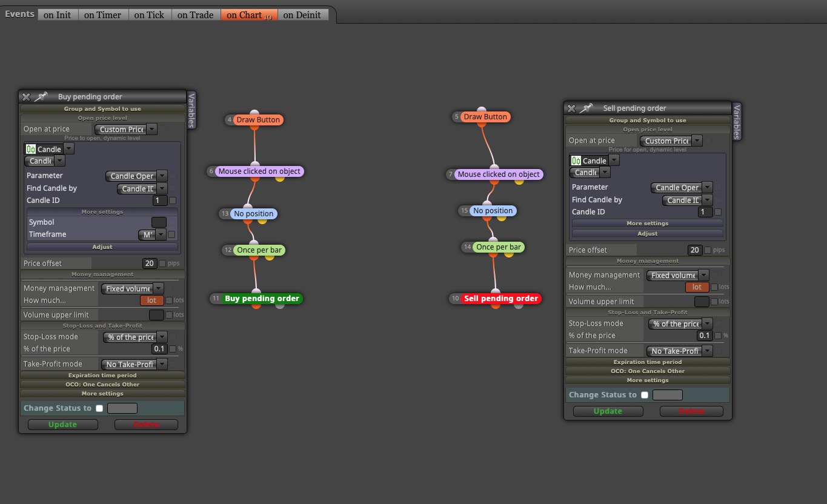Open the Open at price dropdown in Sell panel
827x504 pixels.
point(671,141)
